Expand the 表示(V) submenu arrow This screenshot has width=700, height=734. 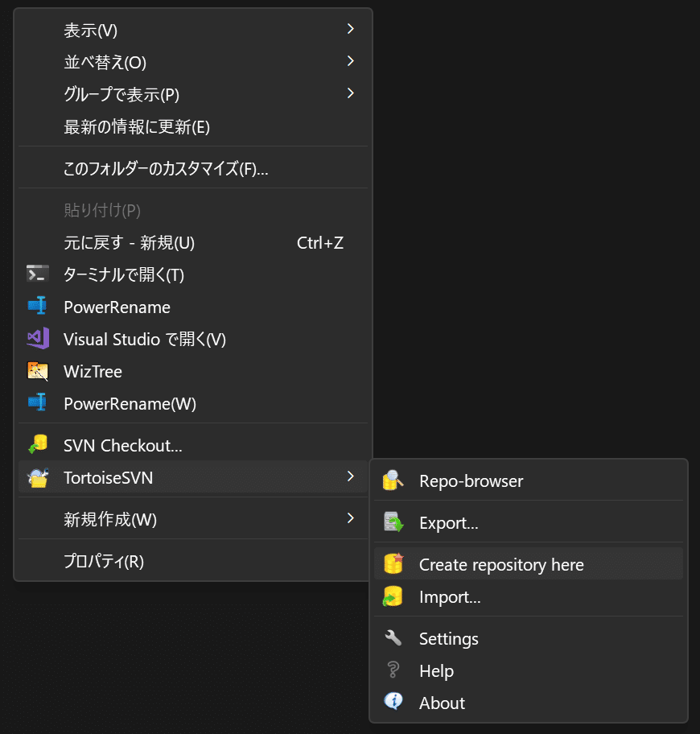point(351,29)
